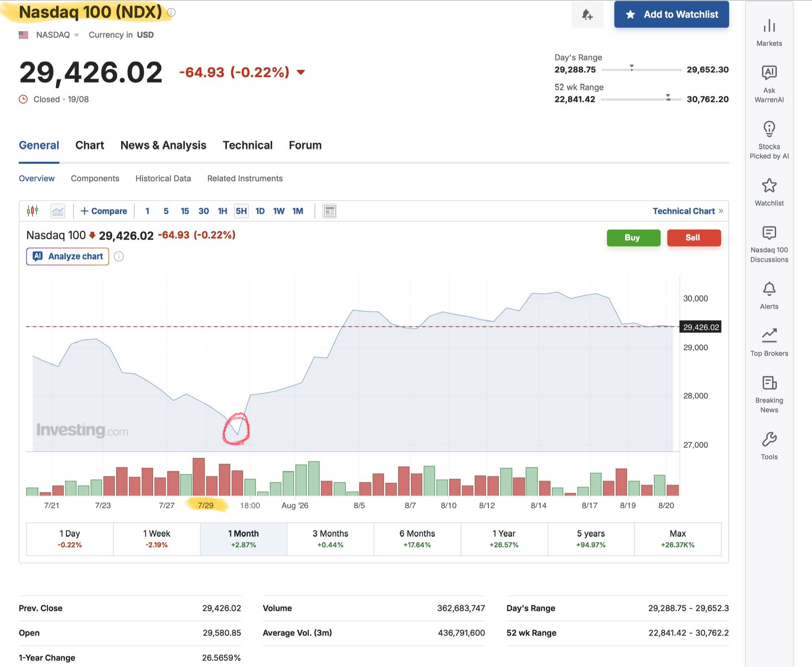Click the clock icon beside Closed

23,99
